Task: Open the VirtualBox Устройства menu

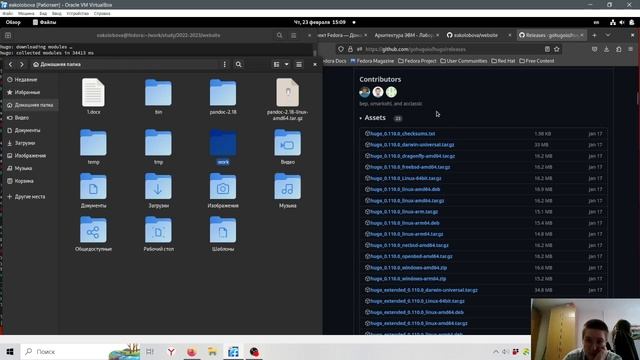Action: [x=78, y=13]
